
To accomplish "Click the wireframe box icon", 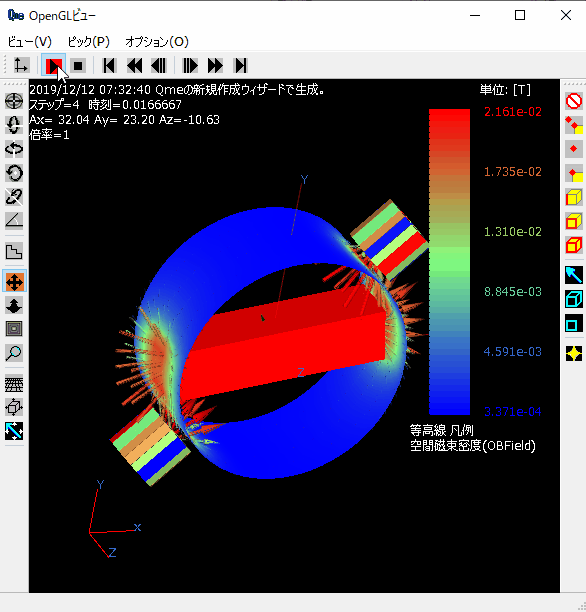I will coord(14,407).
